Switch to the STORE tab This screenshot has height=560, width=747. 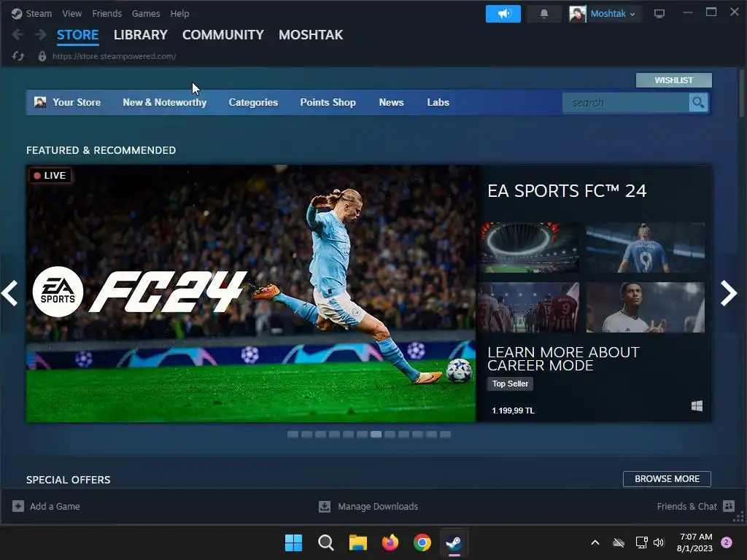click(x=77, y=35)
